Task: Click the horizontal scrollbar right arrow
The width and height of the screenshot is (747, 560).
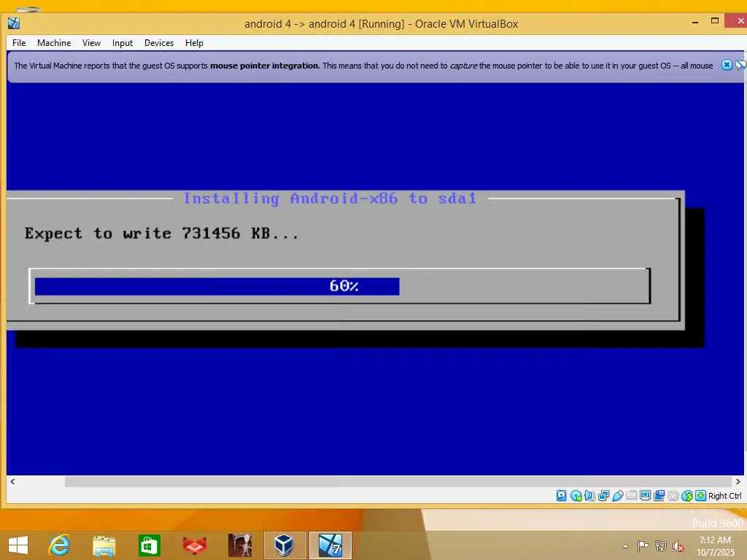Action: tap(738, 482)
